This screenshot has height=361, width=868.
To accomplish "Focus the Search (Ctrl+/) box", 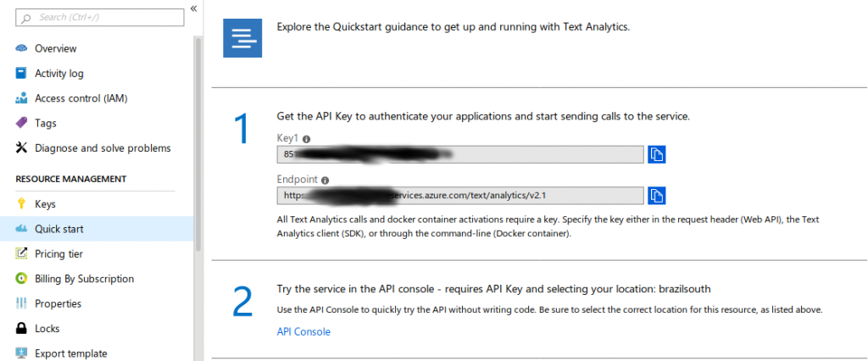I will (x=101, y=18).
